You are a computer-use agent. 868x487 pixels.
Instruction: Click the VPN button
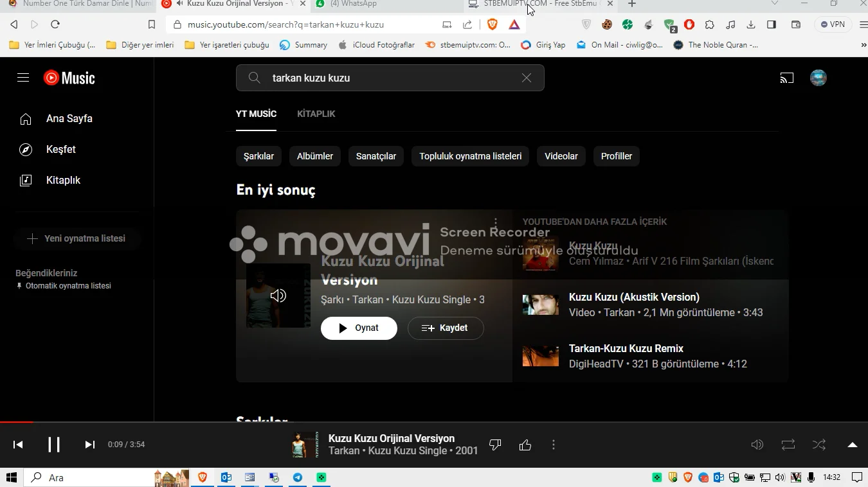click(x=833, y=24)
